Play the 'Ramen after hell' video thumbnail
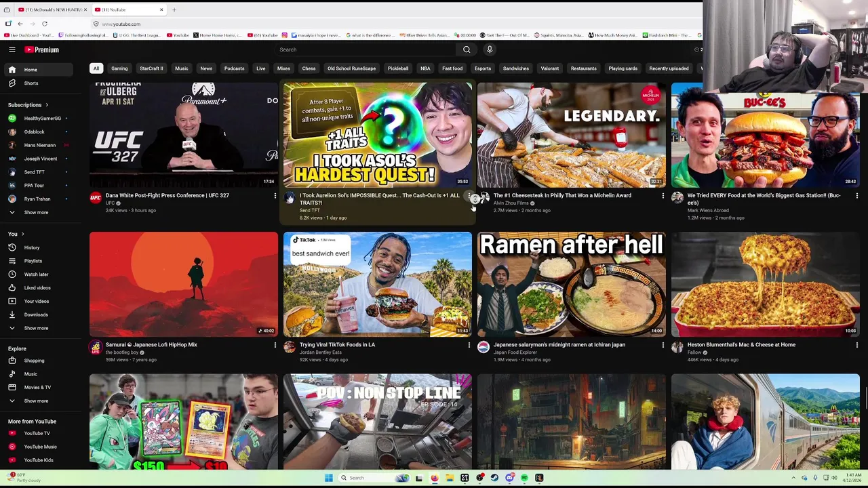 (572, 285)
